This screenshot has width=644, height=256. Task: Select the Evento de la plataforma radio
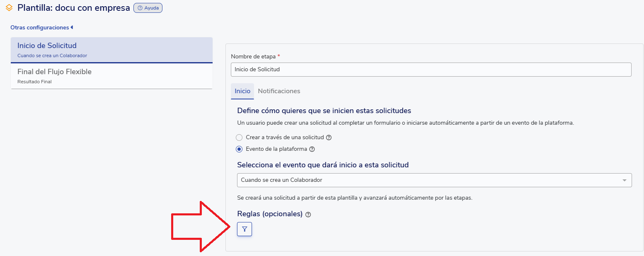pos(239,149)
